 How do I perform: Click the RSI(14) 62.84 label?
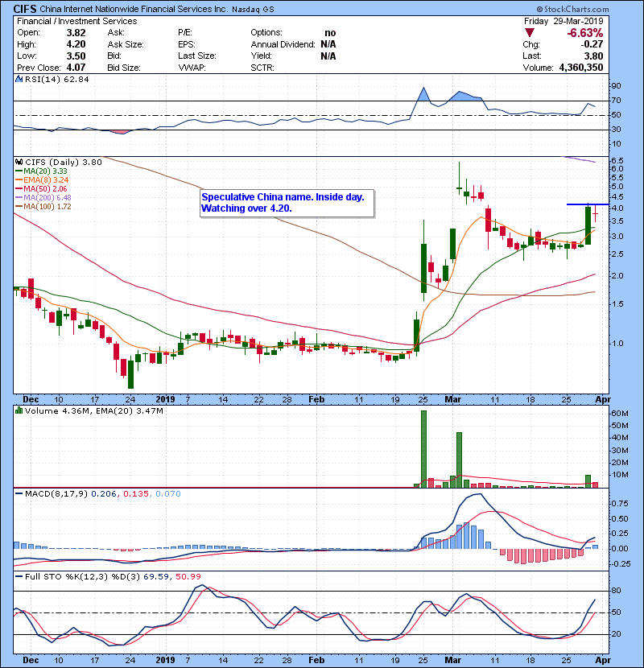click(57, 79)
